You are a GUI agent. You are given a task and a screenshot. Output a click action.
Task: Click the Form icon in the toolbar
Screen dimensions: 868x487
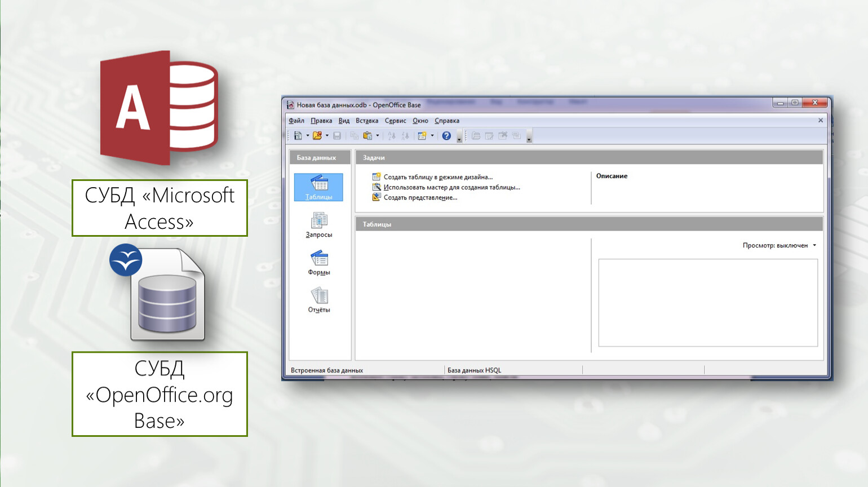tap(422, 136)
